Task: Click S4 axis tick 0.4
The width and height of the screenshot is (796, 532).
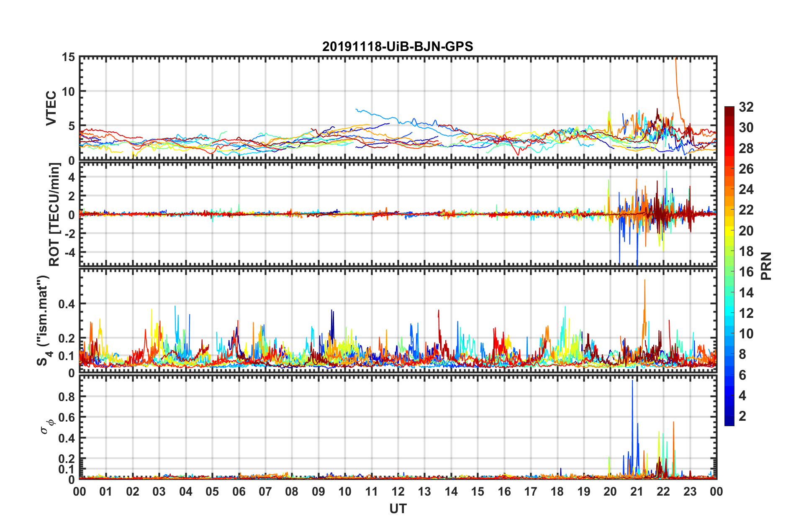Action: 67,304
